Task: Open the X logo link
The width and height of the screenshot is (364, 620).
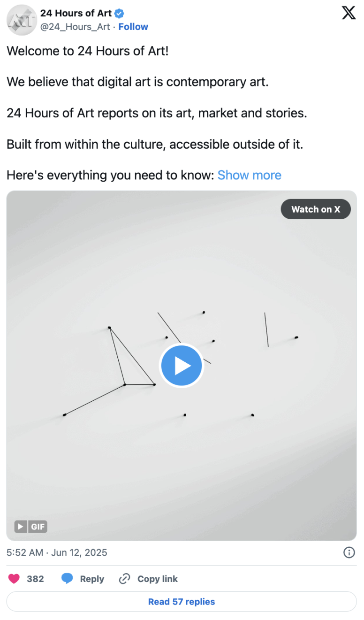Action: click(x=349, y=13)
